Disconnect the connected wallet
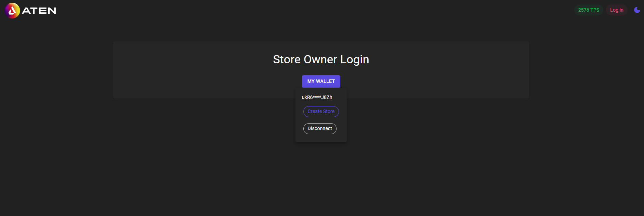The image size is (644, 216). tap(319, 129)
